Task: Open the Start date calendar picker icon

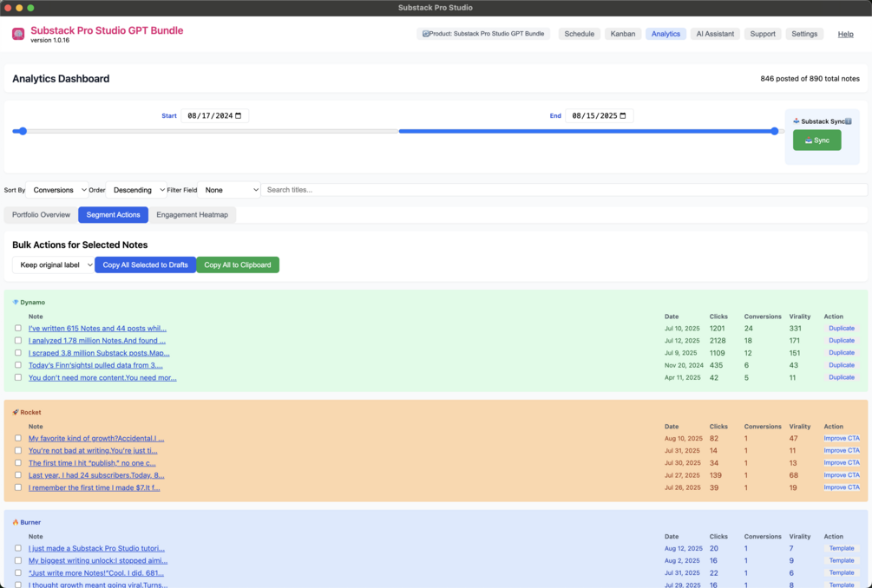Action: (x=238, y=115)
